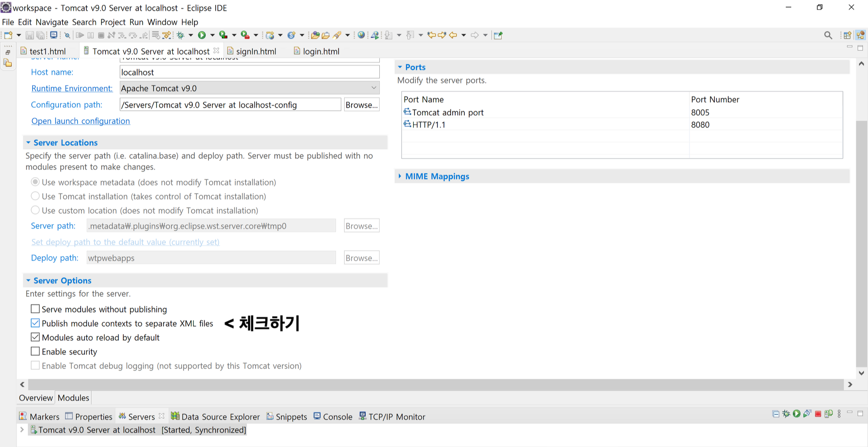
Task: Open the Project menu
Action: (x=113, y=22)
